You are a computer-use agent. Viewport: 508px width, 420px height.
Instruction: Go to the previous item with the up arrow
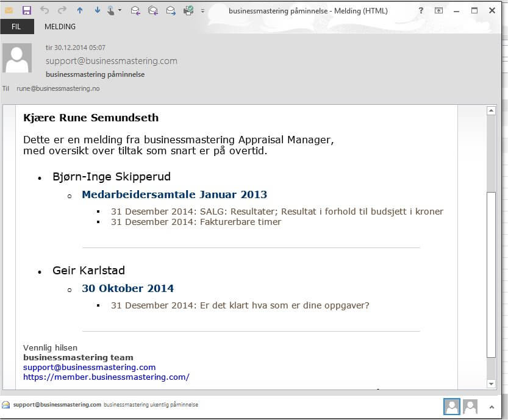(80, 11)
